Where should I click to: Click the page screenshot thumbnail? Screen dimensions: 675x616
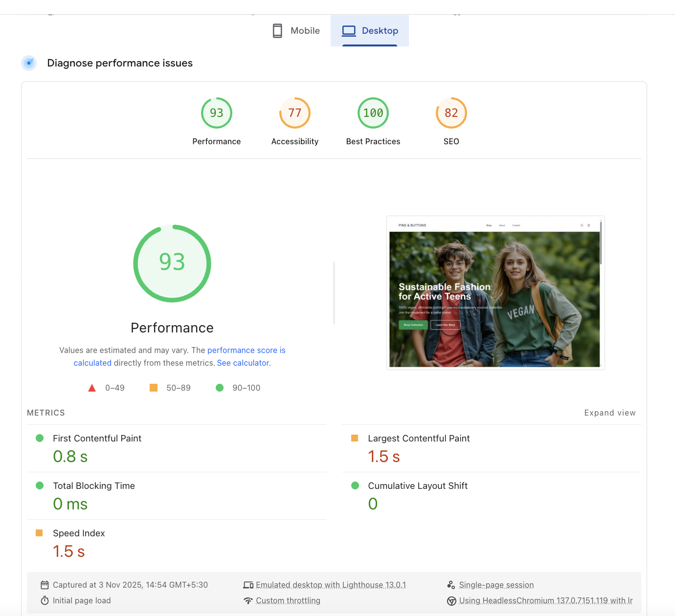click(x=495, y=293)
